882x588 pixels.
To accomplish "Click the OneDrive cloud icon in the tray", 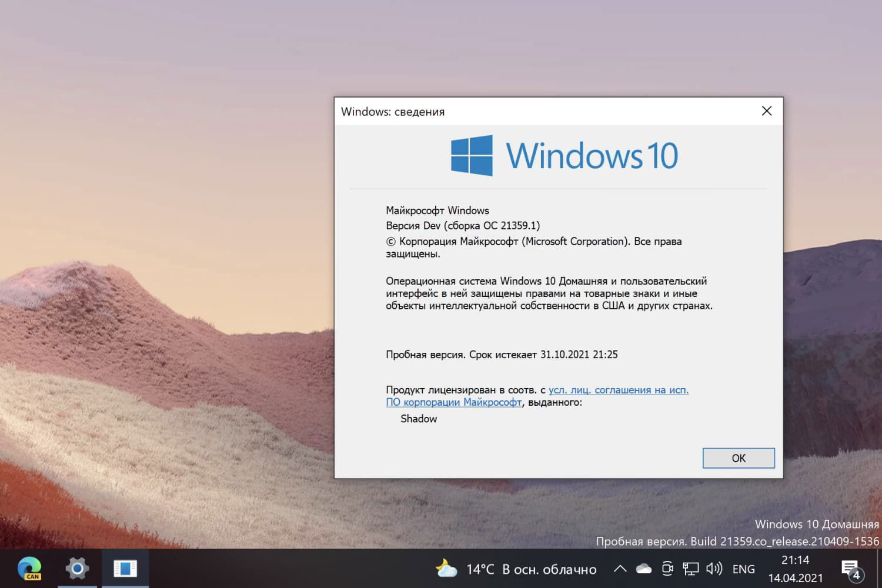I will (x=644, y=569).
